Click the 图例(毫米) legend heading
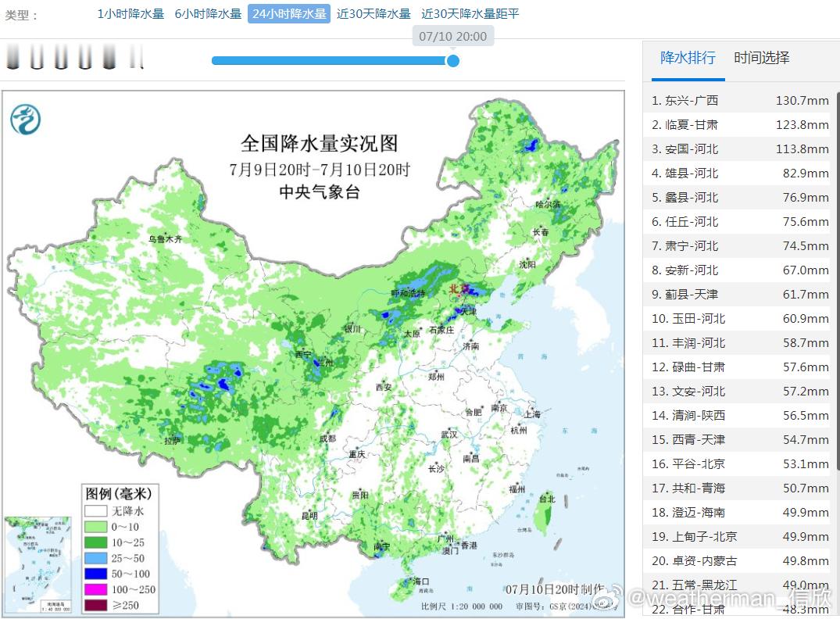Viewport: 840px width, 619px height. pos(119,494)
